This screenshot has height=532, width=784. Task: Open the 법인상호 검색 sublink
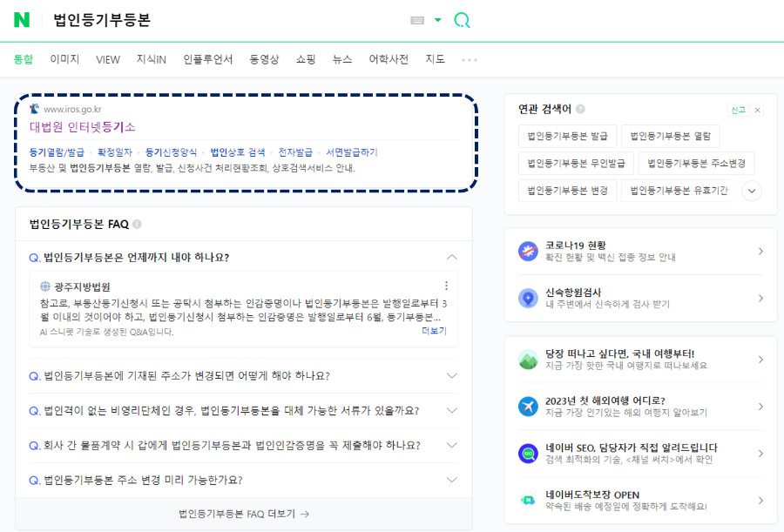[x=238, y=152]
